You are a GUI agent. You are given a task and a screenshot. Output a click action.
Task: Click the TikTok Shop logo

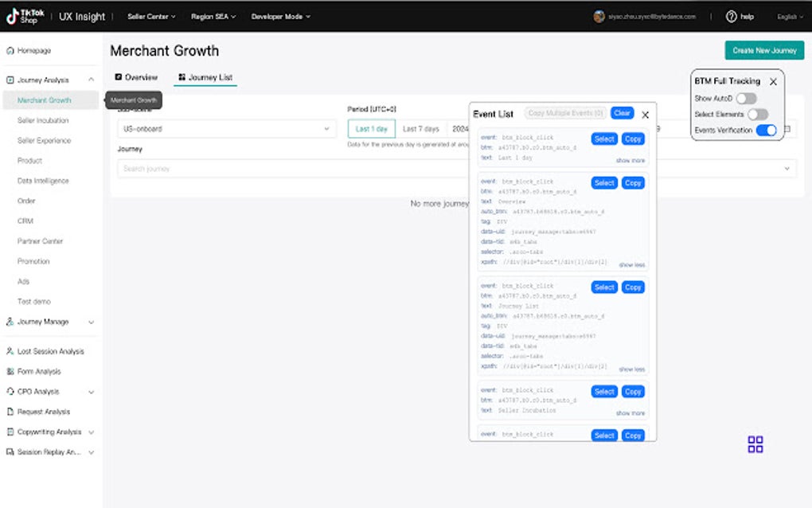[x=26, y=15]
